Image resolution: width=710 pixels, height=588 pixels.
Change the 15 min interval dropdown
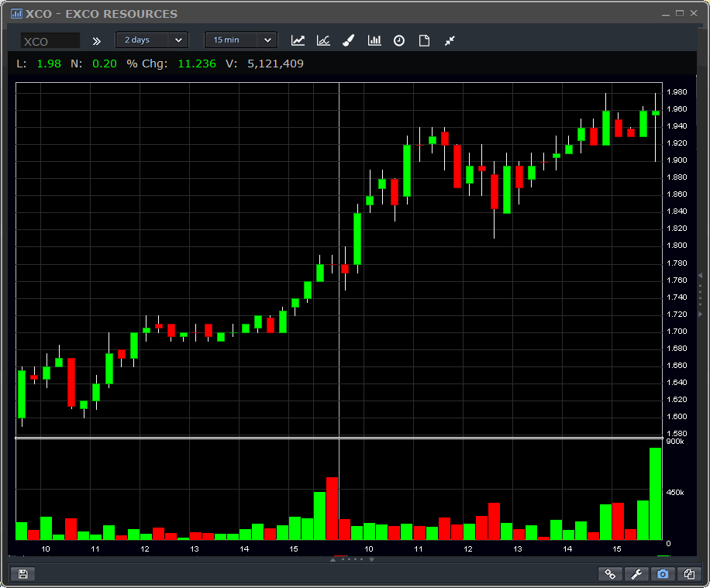point(240,40)
